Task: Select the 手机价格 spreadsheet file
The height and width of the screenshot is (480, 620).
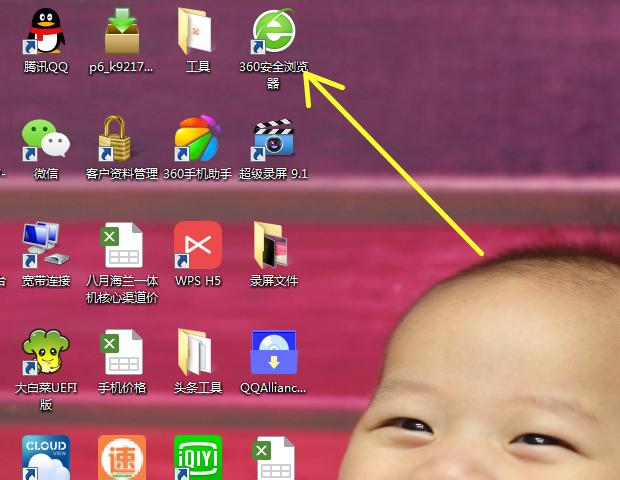Action: (122, 352)
